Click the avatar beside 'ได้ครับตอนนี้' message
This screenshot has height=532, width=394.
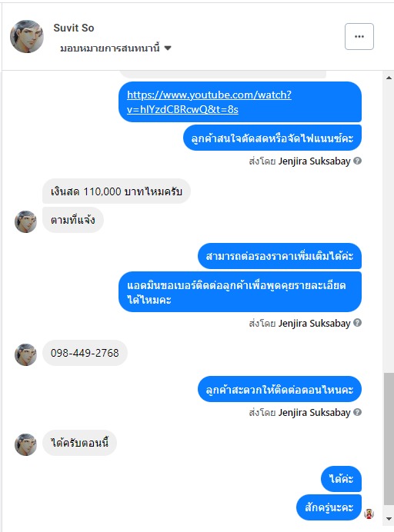pyautogui.click(x=25, y=444)
